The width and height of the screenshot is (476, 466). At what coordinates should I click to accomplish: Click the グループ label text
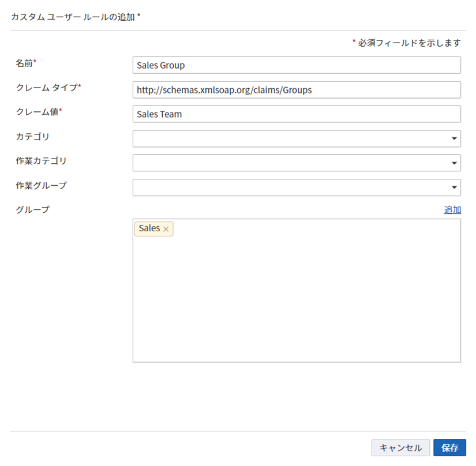[x=32, y=209]
